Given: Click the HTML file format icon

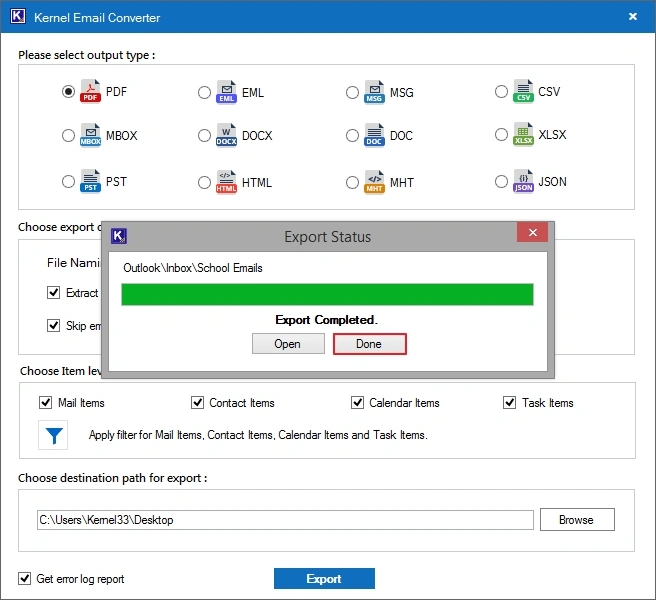Looking at the screenshot, I should (226, 182).
